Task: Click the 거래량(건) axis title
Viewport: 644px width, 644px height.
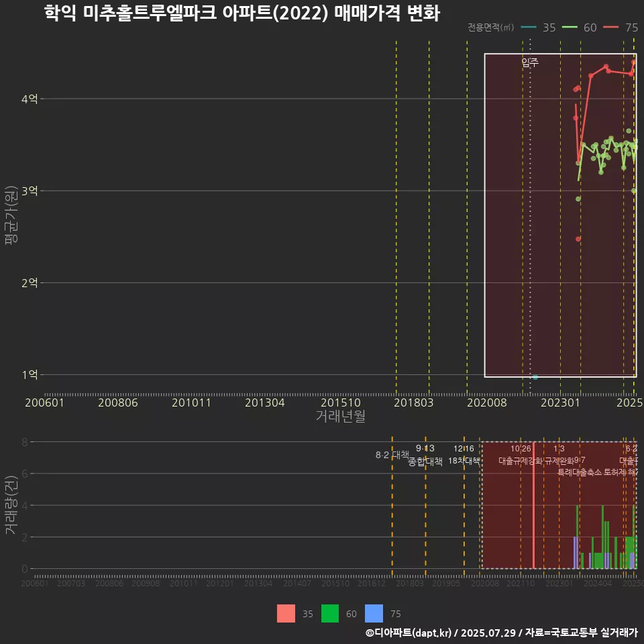Action: 11,504
